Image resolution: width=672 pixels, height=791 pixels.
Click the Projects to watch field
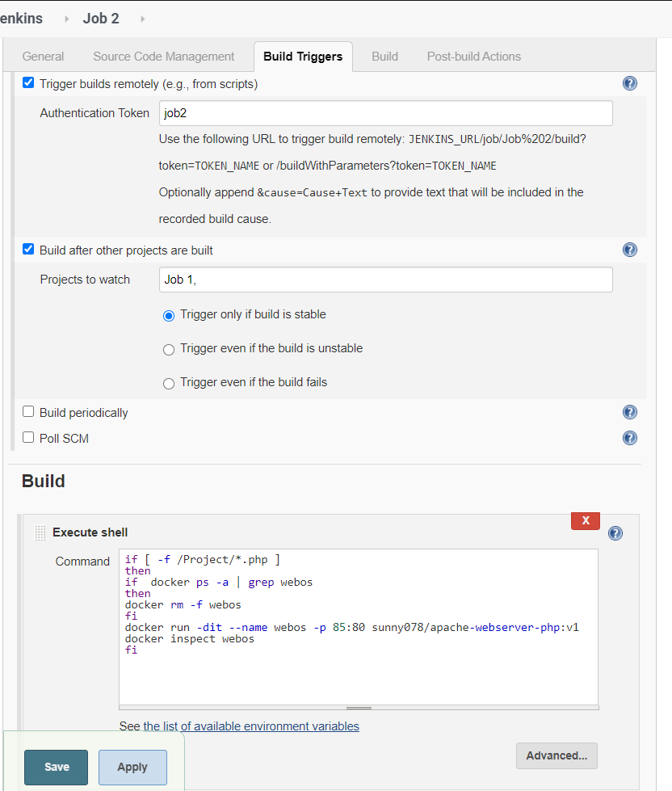click(385, 279)
